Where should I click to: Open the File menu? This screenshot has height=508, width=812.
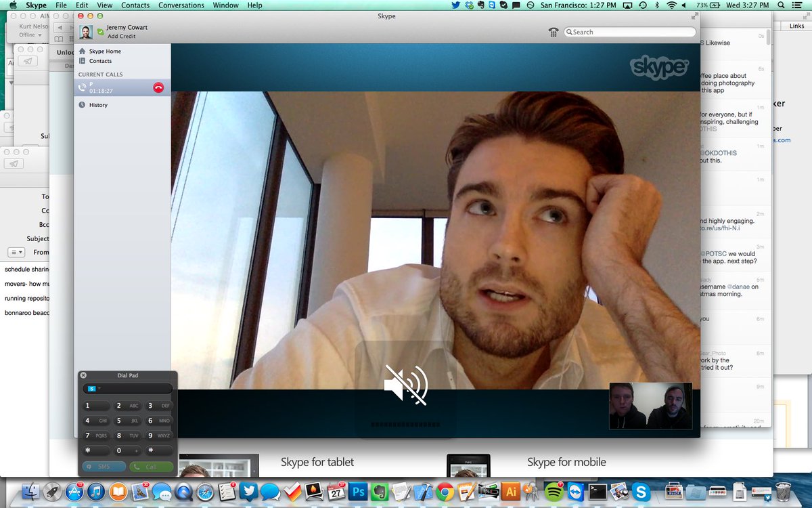61,5
